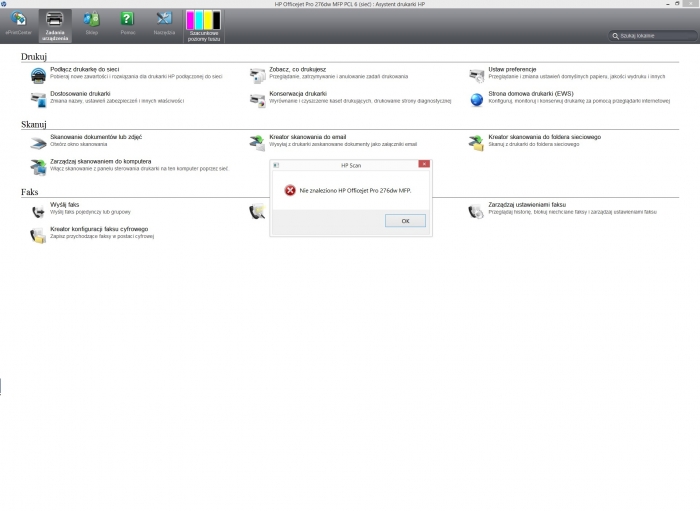
Task: Click the magenta ink level bar
Action: point(190,21)
